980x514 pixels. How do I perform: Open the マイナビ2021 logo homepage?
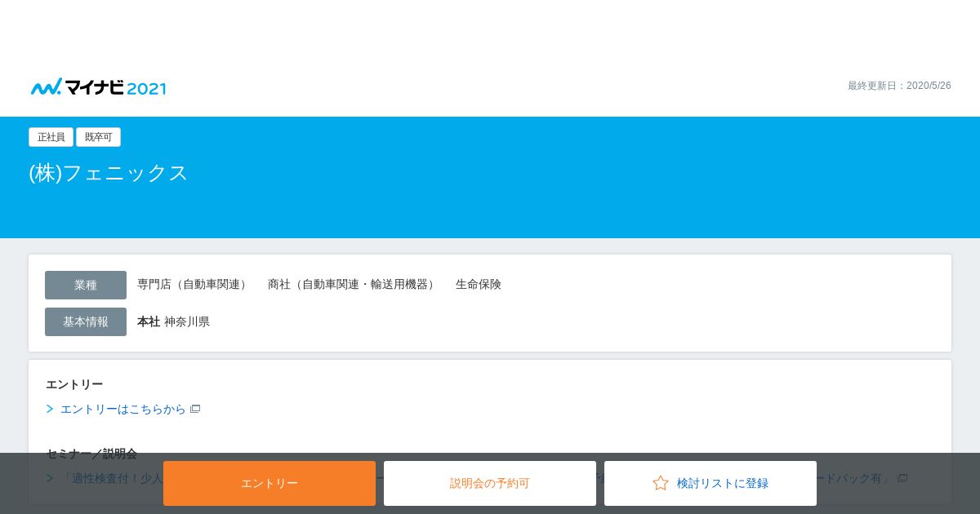point(98,87)
